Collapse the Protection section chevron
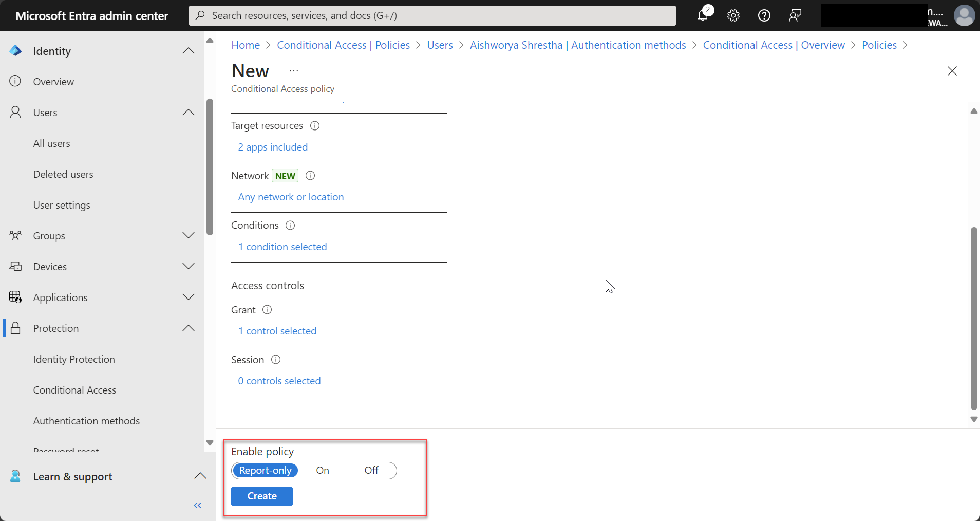This screenshot has width=980, height=521. pos(189,328)
